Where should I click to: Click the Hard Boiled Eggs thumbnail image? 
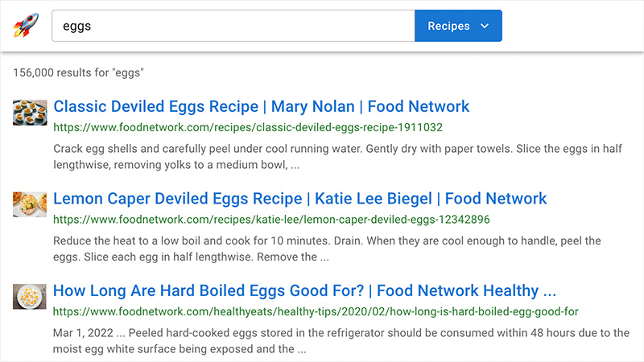[x=30, y=296]
